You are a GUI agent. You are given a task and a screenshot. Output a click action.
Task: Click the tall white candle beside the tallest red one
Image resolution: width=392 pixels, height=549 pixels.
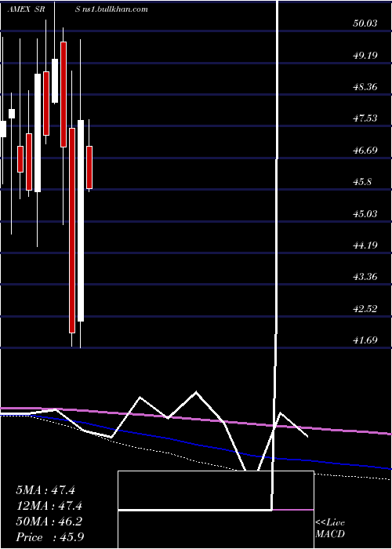pos(81,220)
